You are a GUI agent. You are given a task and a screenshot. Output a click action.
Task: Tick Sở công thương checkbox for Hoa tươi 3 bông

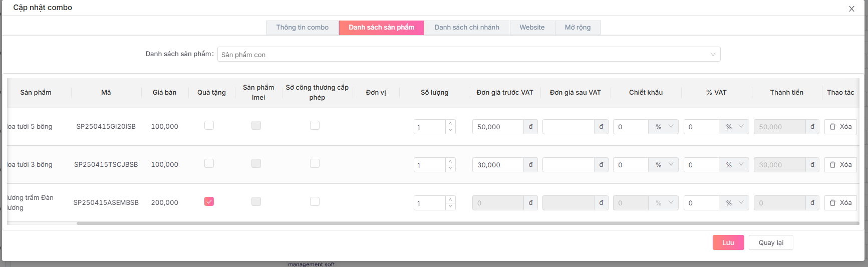click(315, 163)
